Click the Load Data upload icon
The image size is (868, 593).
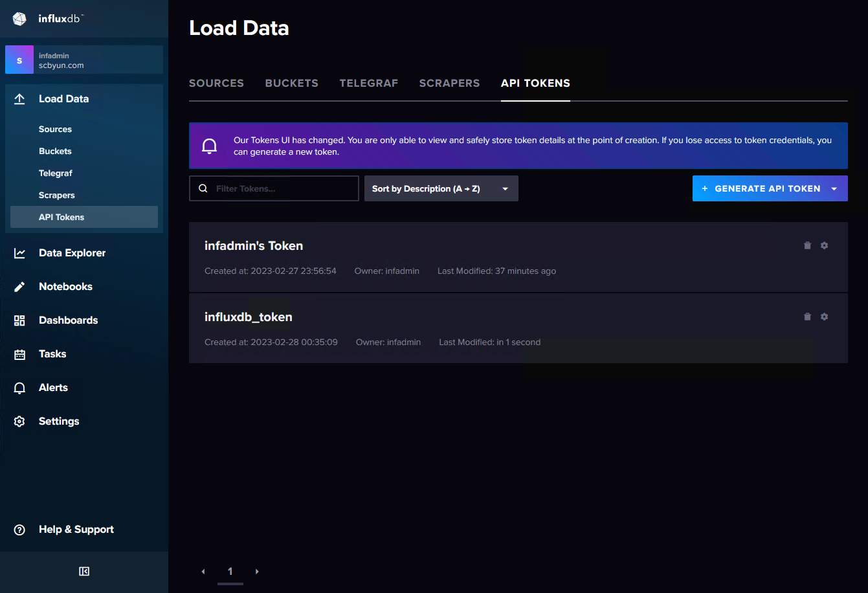click(19, 99)
